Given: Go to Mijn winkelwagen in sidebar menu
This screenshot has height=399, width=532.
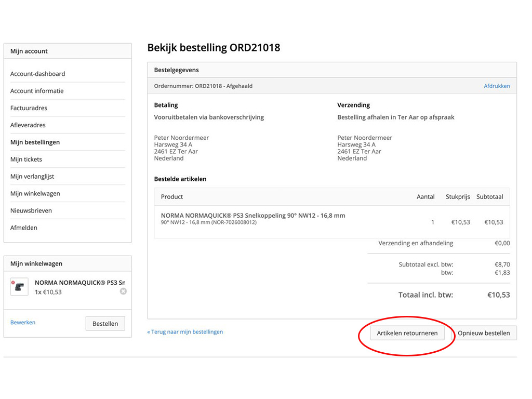Looking at the screenshot, I should 35,194.
